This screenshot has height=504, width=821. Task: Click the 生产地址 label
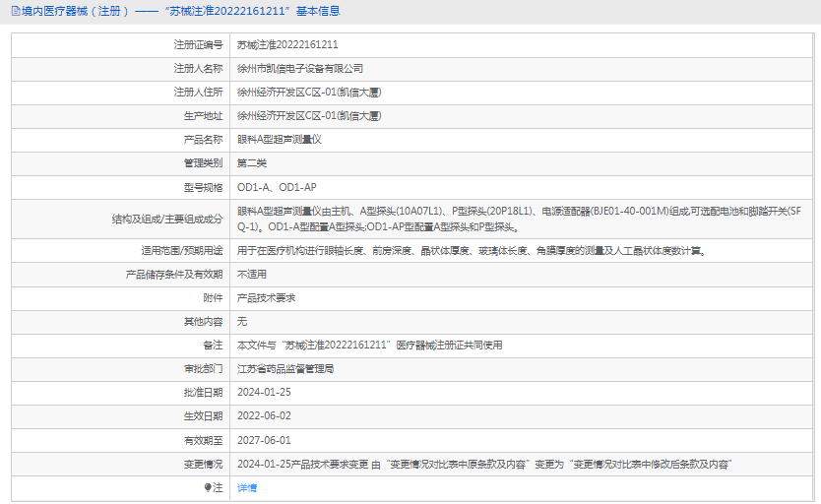click(203, 115)
